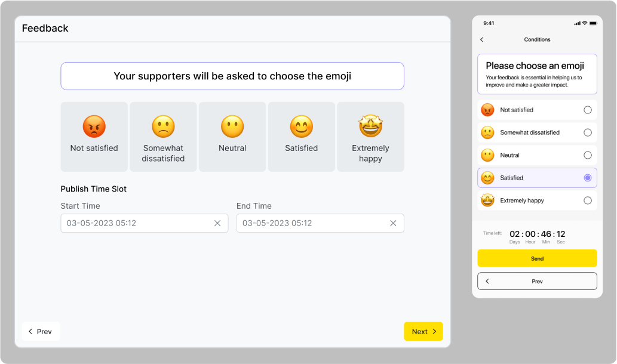Clear the Start Time field value

pyautogui.click(x=217, y=223)
